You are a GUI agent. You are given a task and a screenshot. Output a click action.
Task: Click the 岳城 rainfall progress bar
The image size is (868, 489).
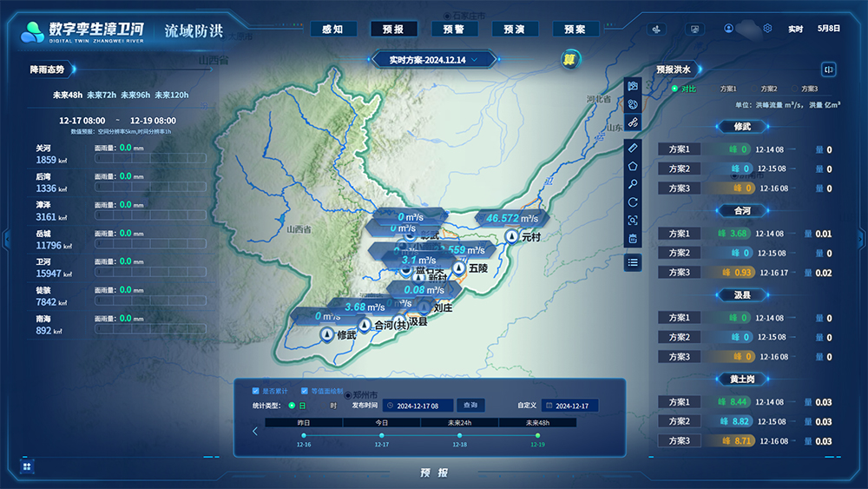(150, 244)
